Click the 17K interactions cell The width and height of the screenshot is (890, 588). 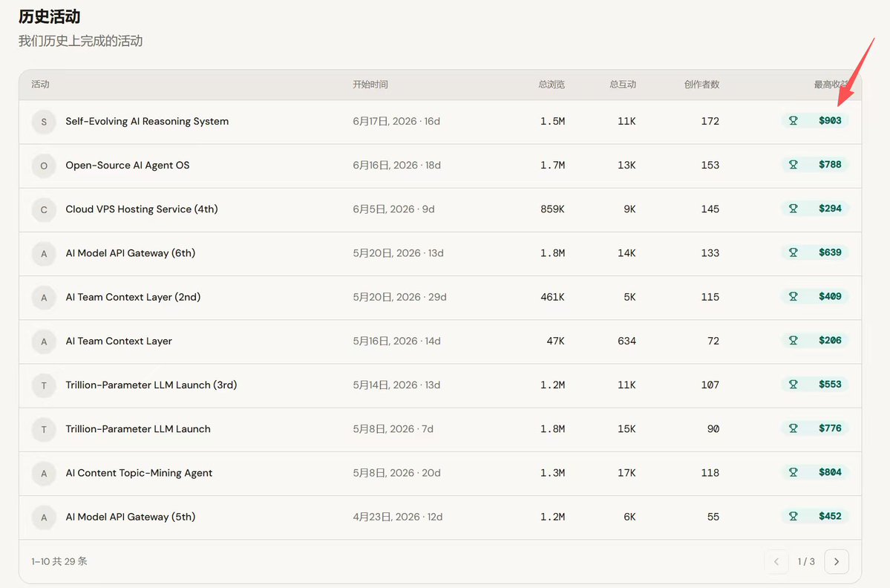tap(626, 474)
